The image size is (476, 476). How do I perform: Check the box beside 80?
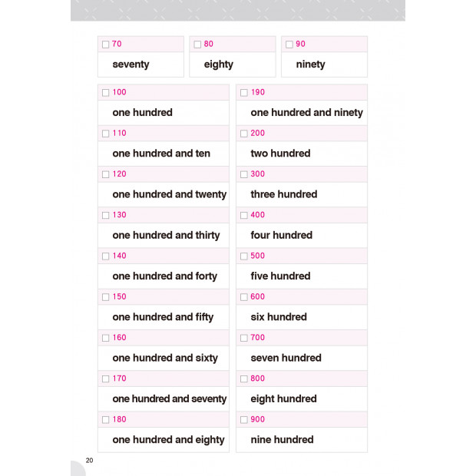(197, 45)
